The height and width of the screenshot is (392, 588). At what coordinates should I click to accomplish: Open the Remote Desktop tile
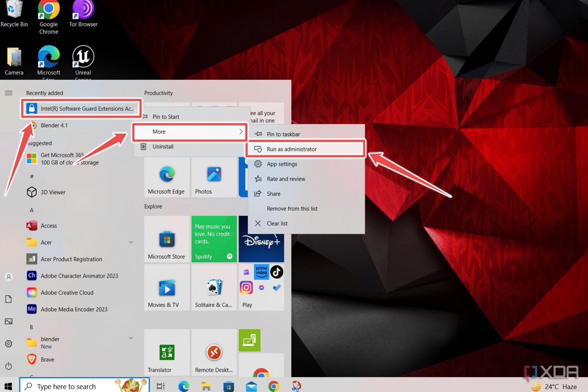(x=214, y=353)
